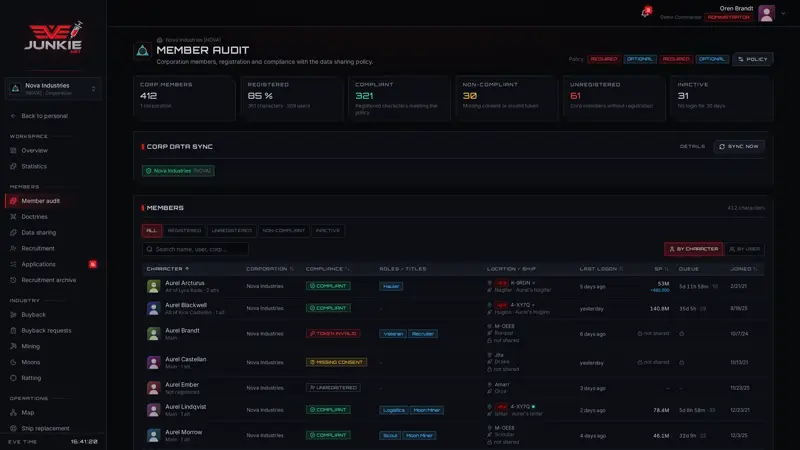The width and height of the screenshot is (800, 450).
Task: Sort by Character column header
Action: tap(168, 269)
